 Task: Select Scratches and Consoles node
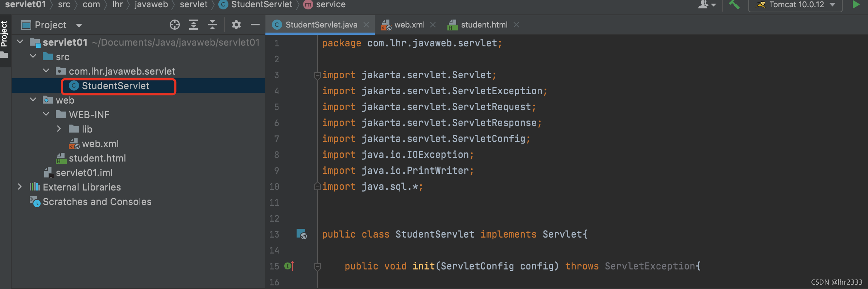[x=97, y=202]
